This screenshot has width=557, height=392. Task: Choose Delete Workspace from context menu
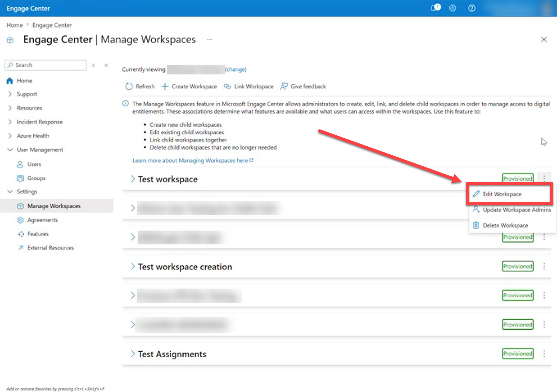click(500, 225)
